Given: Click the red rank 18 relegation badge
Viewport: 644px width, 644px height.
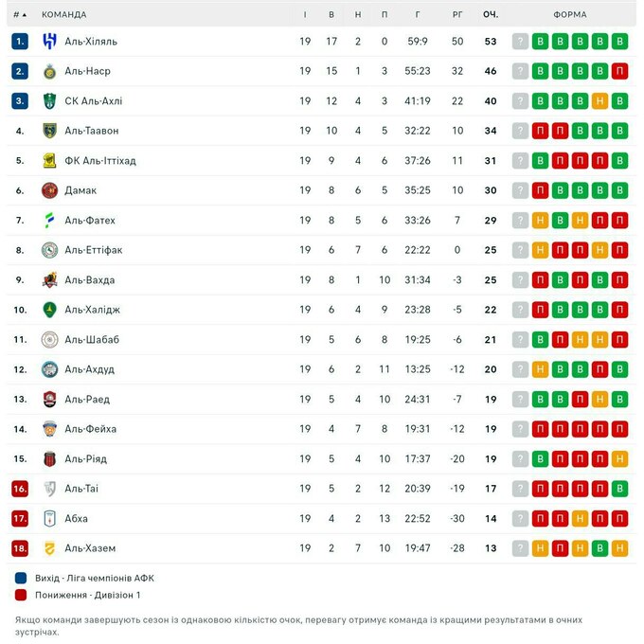Looking at the screenshot, I should pos(21,548).
